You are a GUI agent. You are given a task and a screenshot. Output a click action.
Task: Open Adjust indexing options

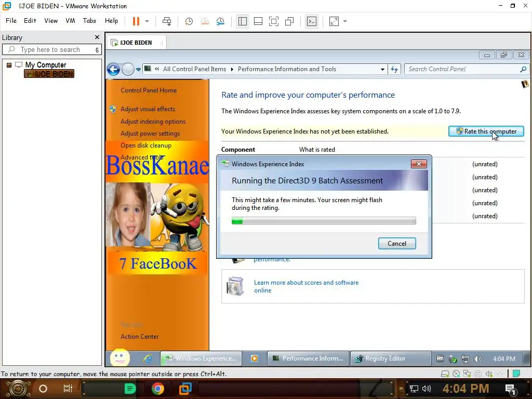point(153,122)
